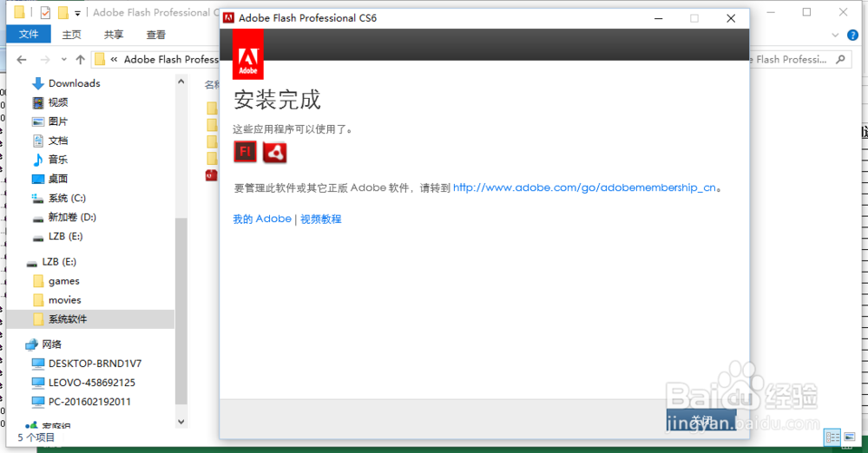Switch to the 共享 ribbon tab
This screenshot has width=868, height=453.
click(114, 35)
